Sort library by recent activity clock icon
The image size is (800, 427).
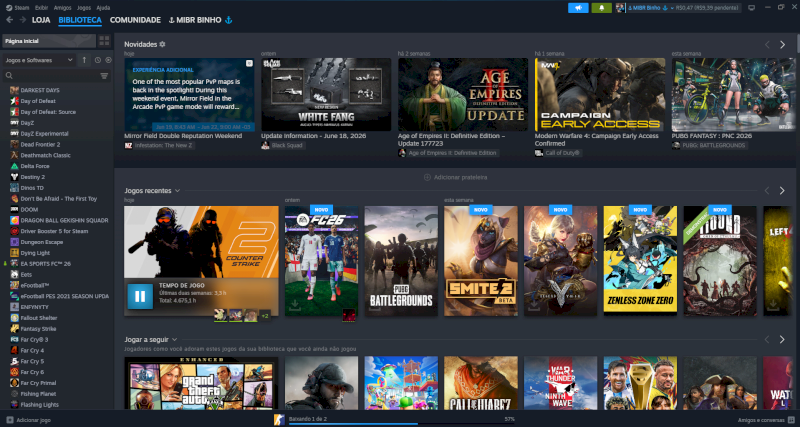point(97,60)
